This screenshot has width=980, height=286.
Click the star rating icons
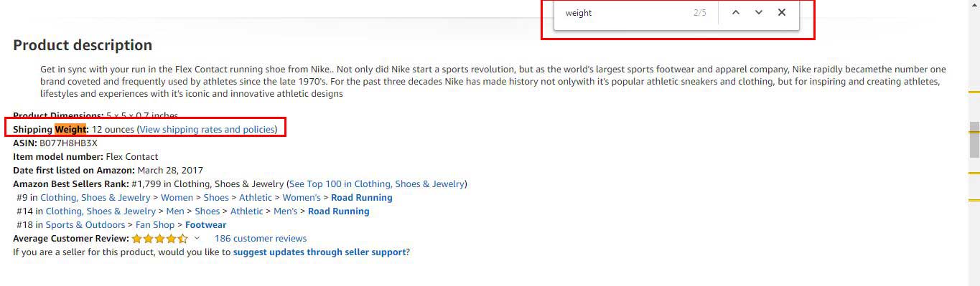160,239
